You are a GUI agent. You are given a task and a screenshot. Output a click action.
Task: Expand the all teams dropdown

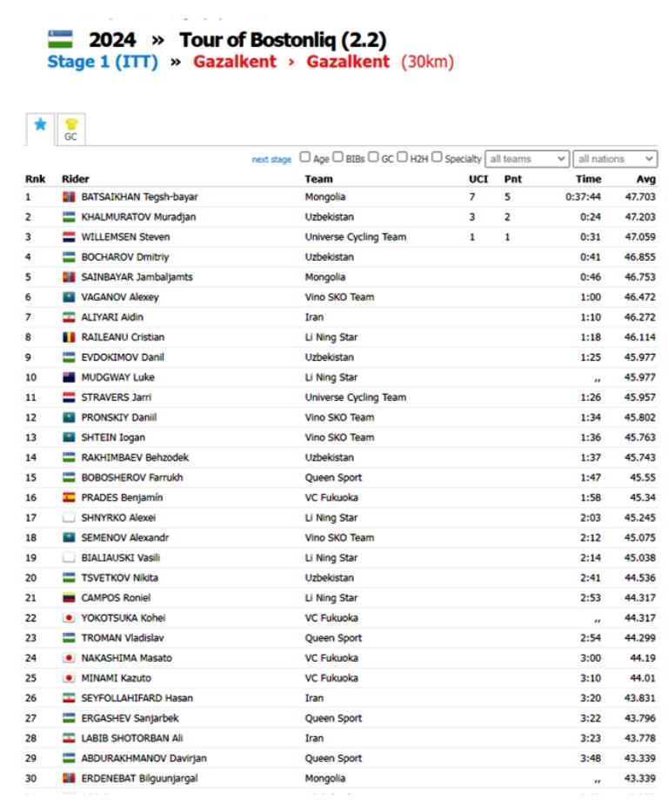[x=527, y=159]
